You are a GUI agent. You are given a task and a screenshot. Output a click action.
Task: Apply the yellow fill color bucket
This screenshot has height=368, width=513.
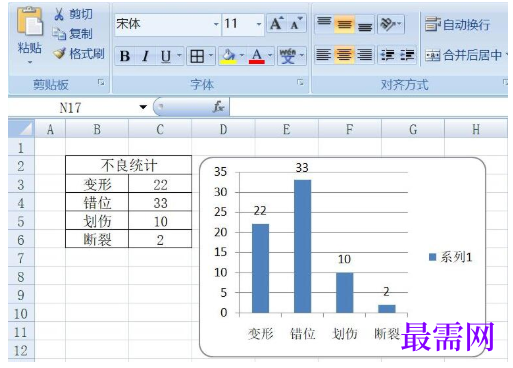(228, 56)
